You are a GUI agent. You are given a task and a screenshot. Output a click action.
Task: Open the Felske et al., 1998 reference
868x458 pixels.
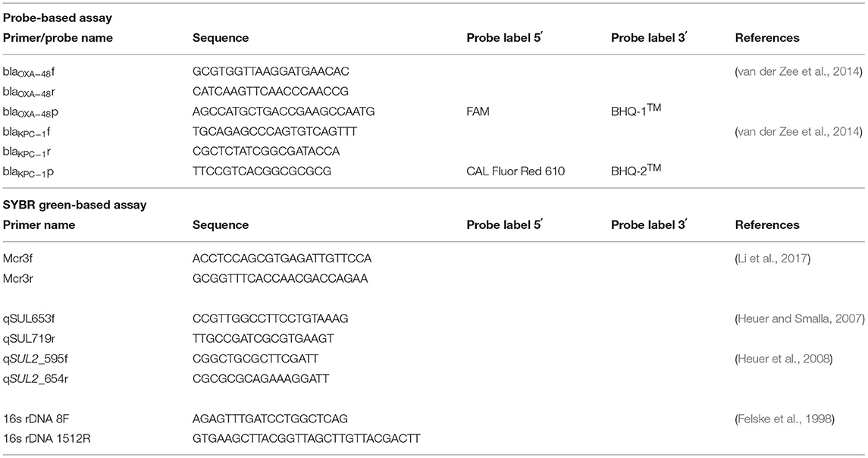point(786,419)
